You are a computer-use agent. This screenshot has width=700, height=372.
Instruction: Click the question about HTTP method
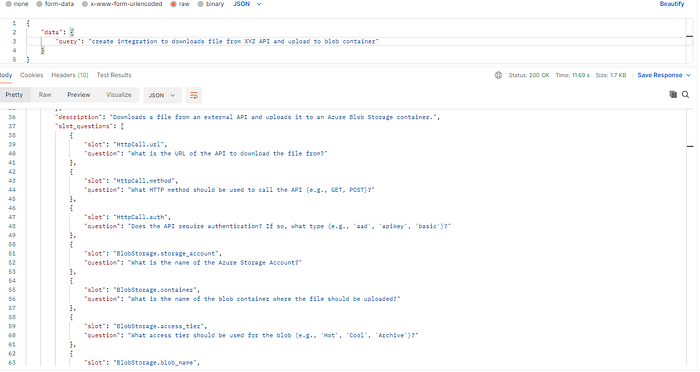point(251,190)
